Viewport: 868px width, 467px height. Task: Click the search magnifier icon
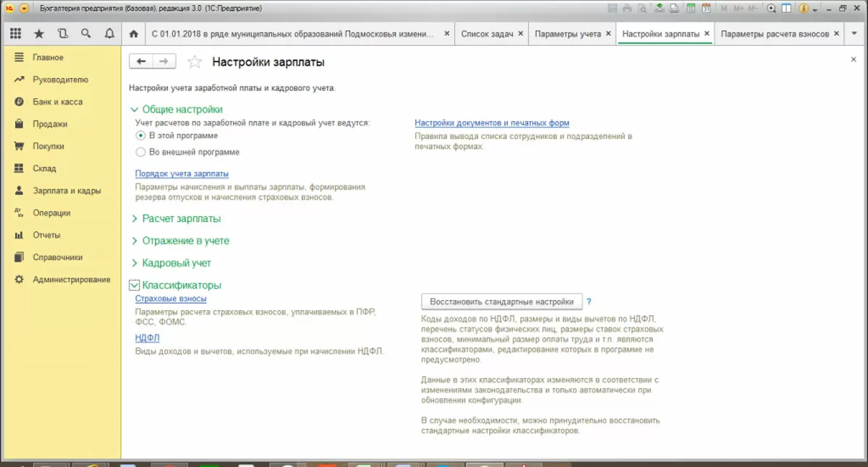(x=86, y=33)
